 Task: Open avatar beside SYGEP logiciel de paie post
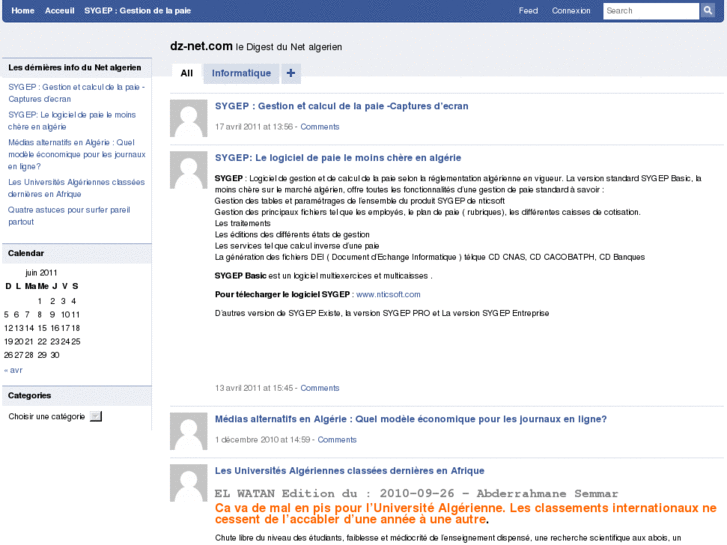188,170
